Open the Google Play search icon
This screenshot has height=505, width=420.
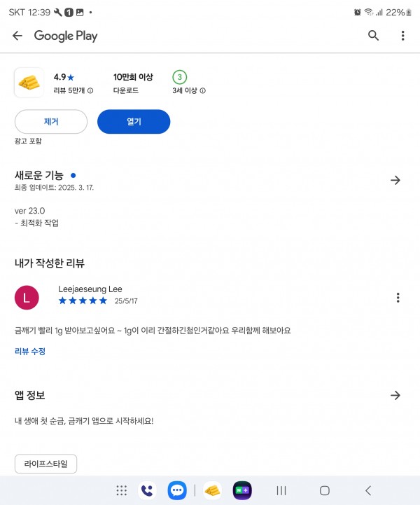point(373,36)
